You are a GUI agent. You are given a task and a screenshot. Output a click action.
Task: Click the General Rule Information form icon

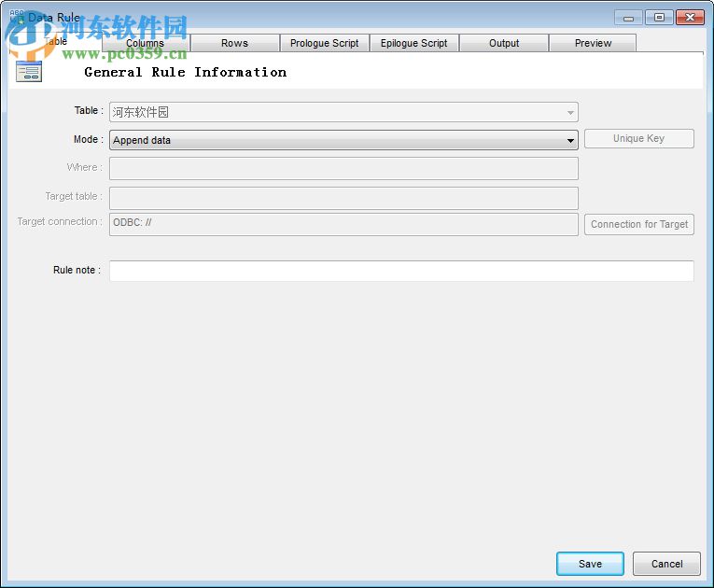[29, 72]
